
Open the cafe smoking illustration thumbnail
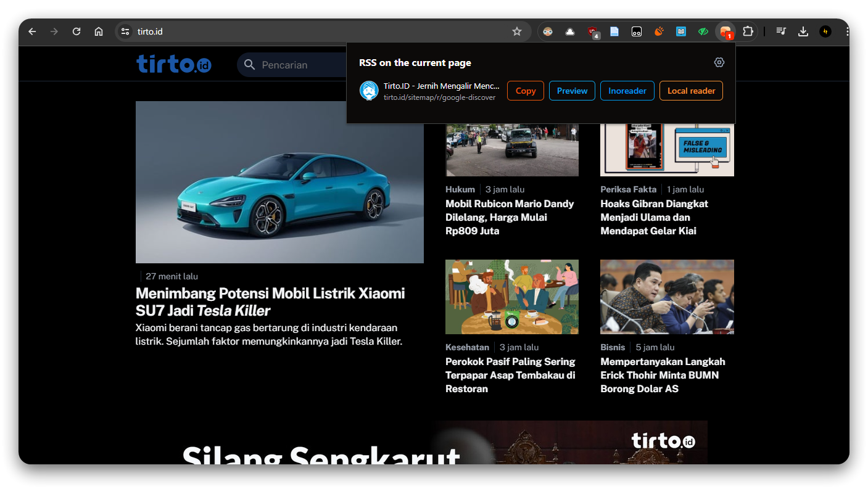pos(512,297)
